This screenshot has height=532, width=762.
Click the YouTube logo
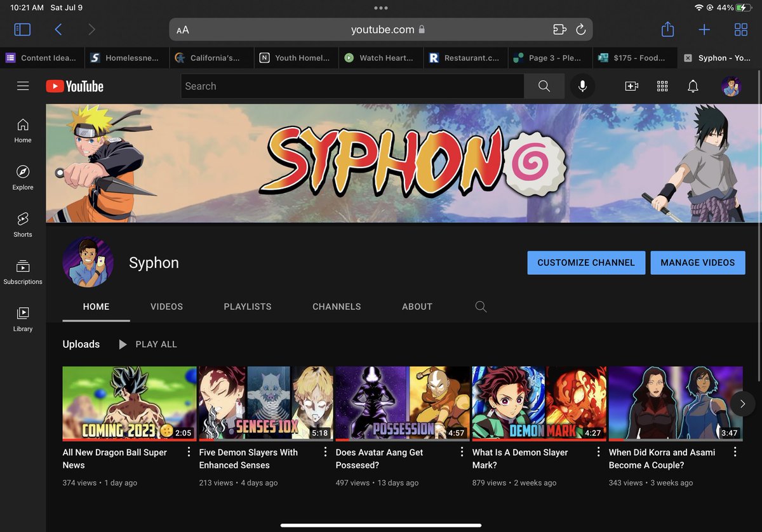(74, 86)
